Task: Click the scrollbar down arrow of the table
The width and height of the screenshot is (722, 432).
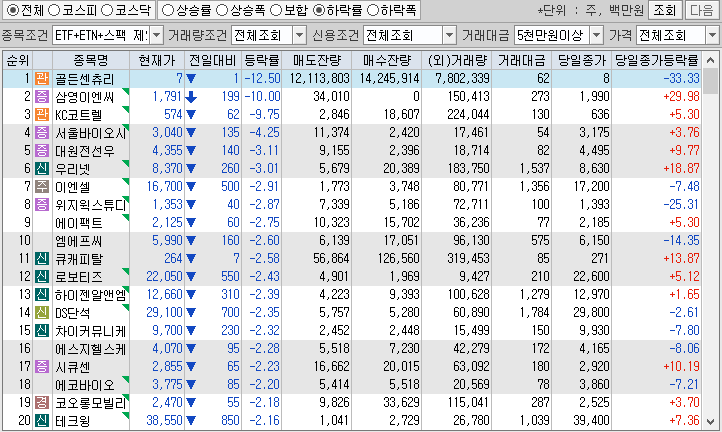Action: click(x=710, y=421)
